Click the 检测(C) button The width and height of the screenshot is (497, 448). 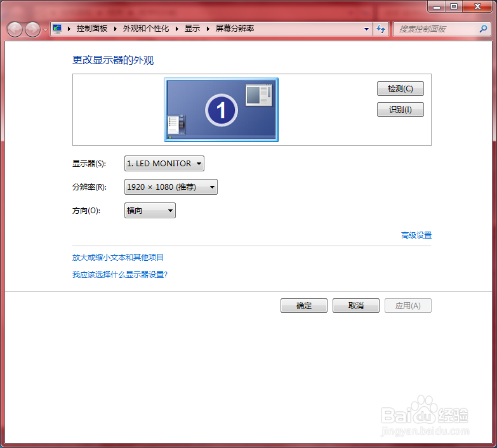tap(401, 88)
